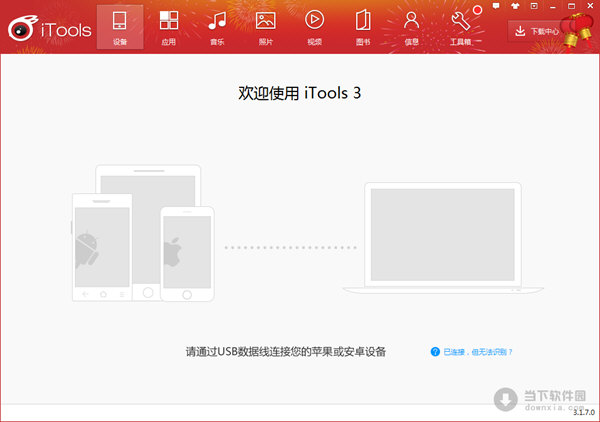
Task: Open the 设备 (Device) tab
Action: pyautogui.click(x=120, y=27)
